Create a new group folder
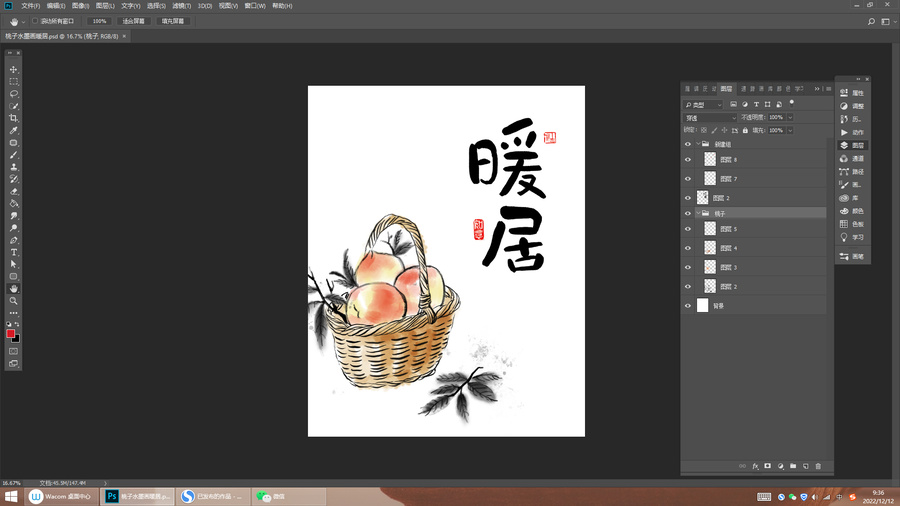The image size is (900, 506). click(793, 466)
